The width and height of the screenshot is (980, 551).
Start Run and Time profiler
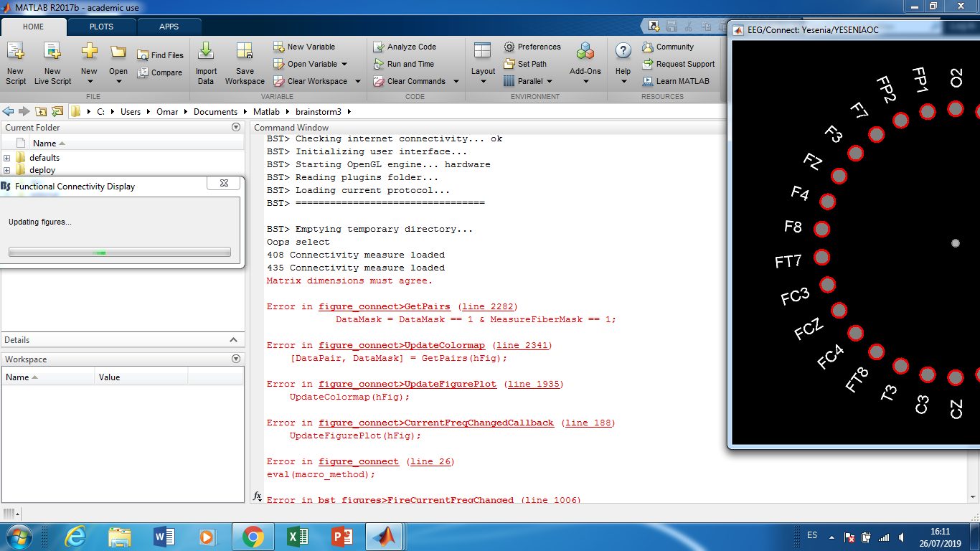405,64
